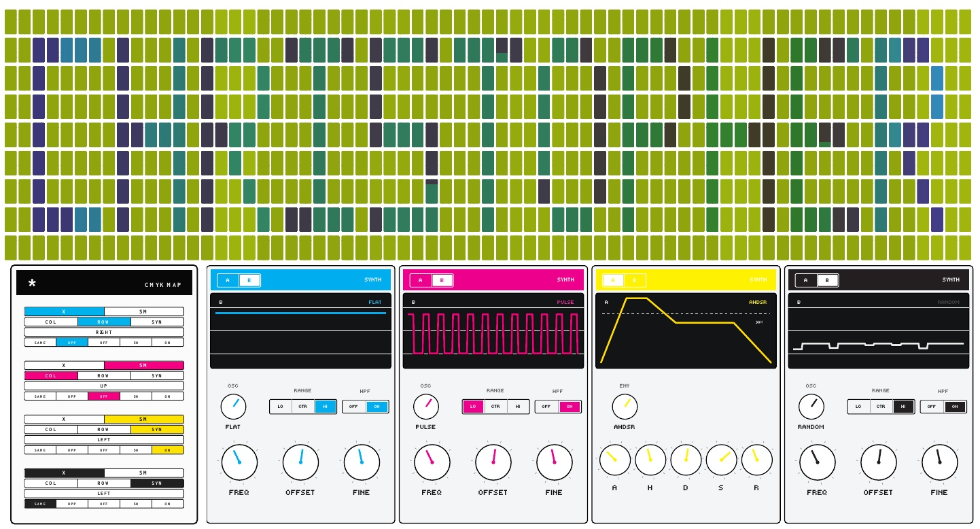Choose ROW in the black map section
Image resolution: width=980 pixels, height=529 pixels.
click(x=104, y=483)
